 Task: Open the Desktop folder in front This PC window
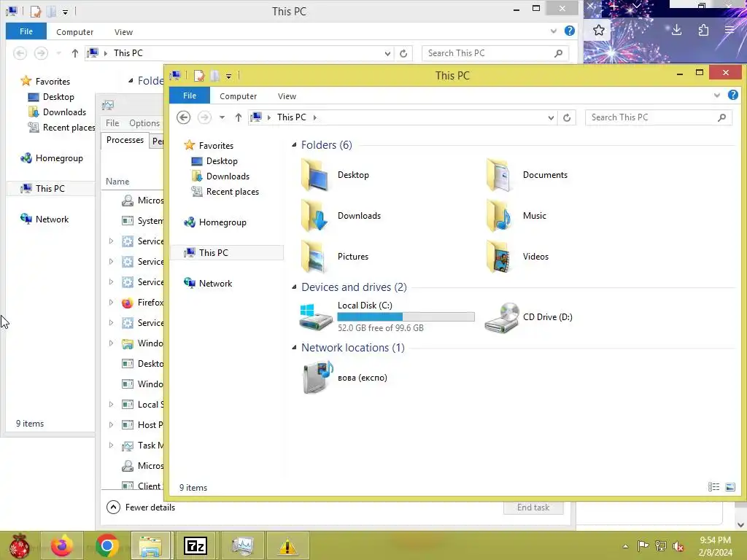tap(315, 175)
